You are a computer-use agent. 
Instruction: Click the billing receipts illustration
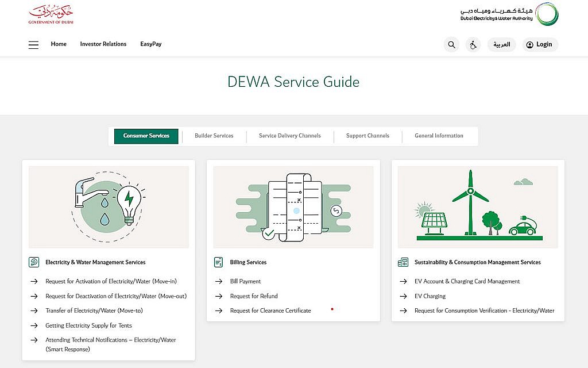point(293,207)
